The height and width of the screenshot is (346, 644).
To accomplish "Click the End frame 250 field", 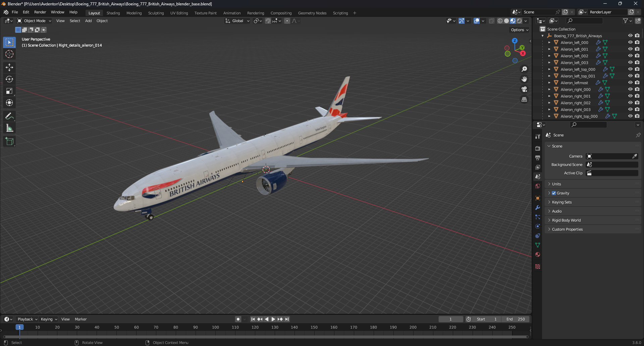I will click(516, 319).
